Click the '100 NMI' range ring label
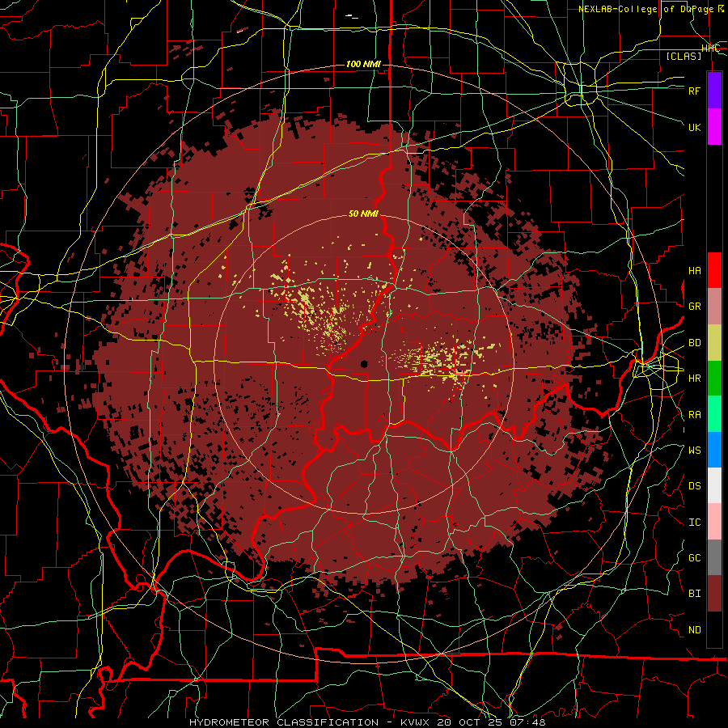 [363, 64]
